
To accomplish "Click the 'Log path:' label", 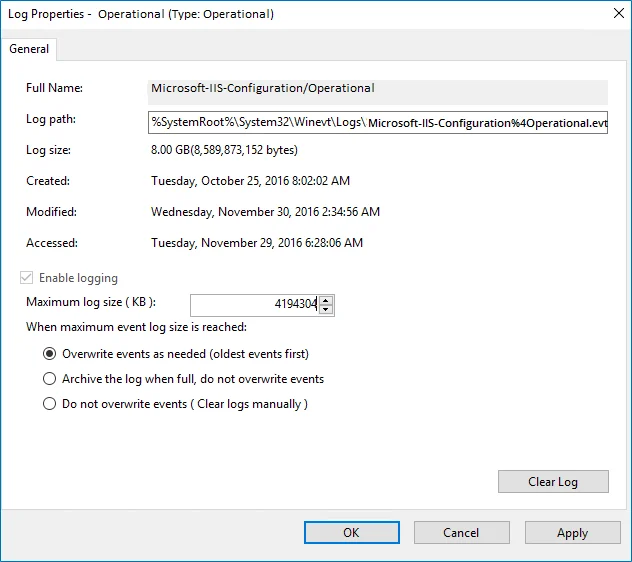I will pyautogui.click(x=51, y=119).
